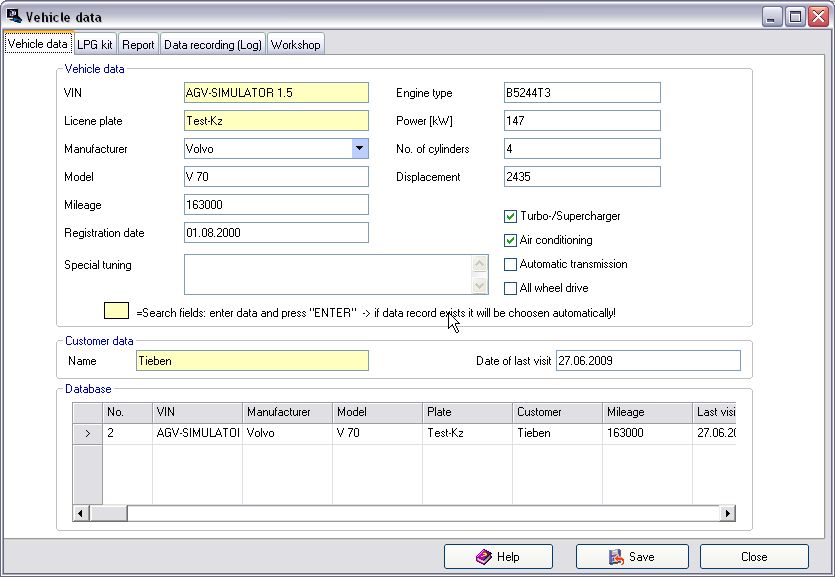Open the Manufacturer dropdown arrow

pos(360,149)
